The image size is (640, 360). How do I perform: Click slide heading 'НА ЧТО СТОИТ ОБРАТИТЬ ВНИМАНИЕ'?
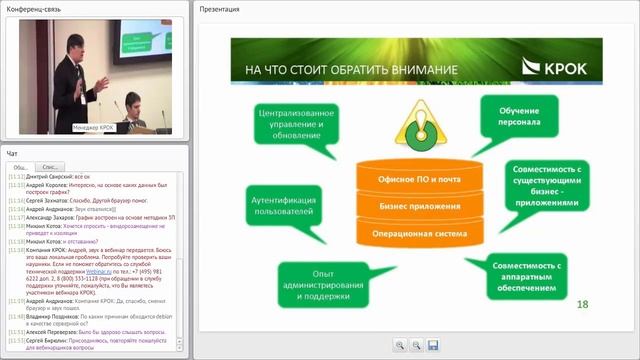[351, 70]
